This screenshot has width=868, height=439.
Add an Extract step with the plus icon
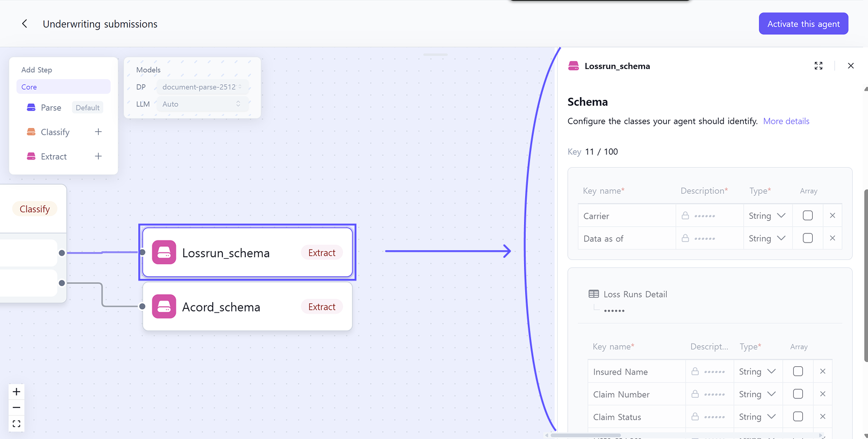98,156
